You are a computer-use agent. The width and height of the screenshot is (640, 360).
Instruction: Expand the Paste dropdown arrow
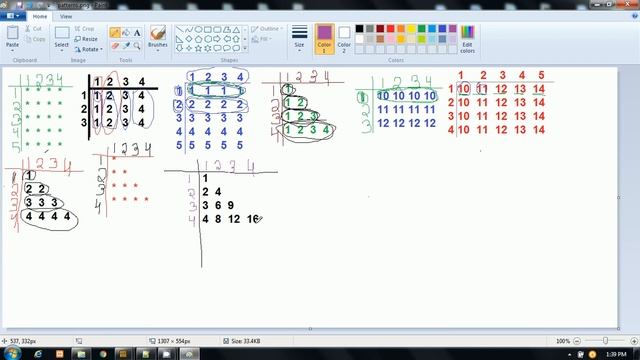coord(12,51)
